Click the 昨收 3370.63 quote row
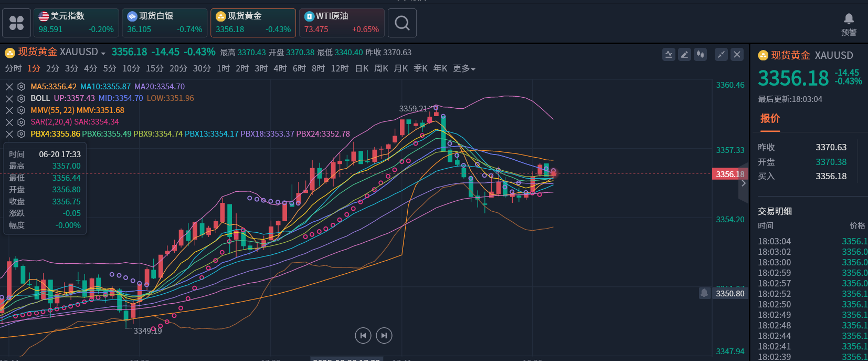 (x=802, y=148)
